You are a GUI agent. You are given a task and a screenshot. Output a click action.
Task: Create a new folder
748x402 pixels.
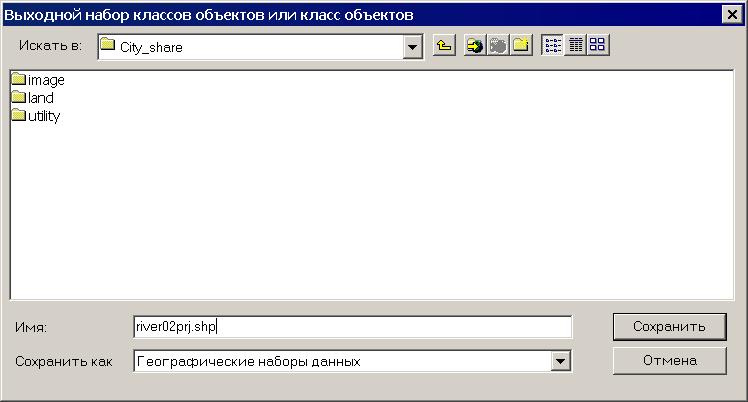coord(521,46)
